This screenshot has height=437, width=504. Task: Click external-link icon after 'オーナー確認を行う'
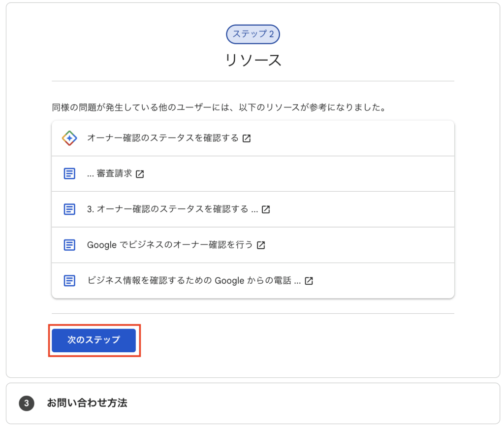click(x=261, y=245)
